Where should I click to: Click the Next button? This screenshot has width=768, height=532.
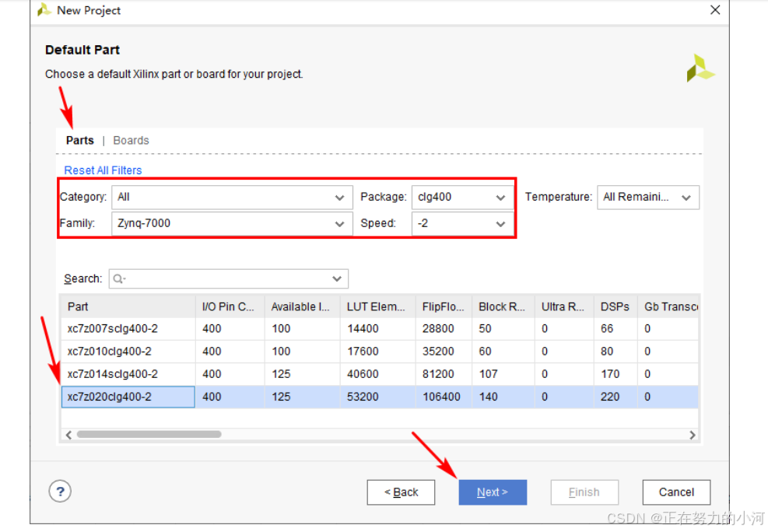(x=493, y=492)
